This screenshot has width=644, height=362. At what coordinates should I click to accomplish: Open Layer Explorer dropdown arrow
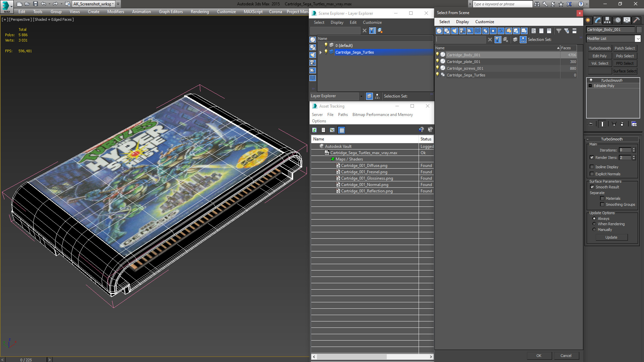click(x=361, y=96)
